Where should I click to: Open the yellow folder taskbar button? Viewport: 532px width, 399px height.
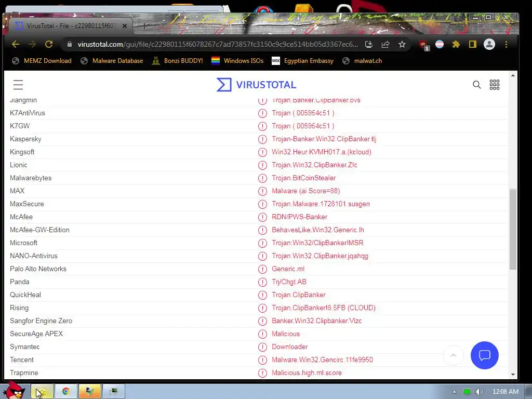point(42,392)
